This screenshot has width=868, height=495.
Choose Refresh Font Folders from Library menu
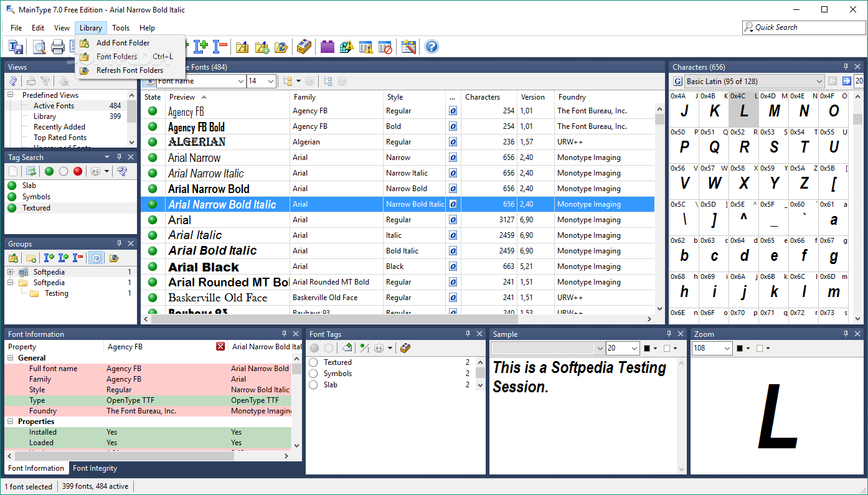[130, 70]
